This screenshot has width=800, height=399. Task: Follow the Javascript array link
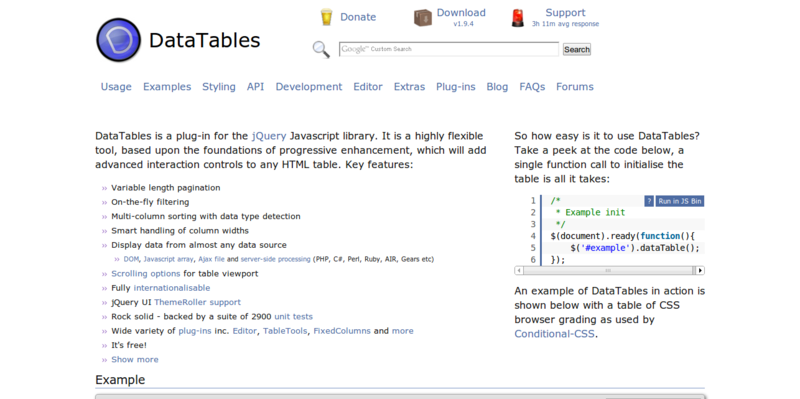click(168, 259)
